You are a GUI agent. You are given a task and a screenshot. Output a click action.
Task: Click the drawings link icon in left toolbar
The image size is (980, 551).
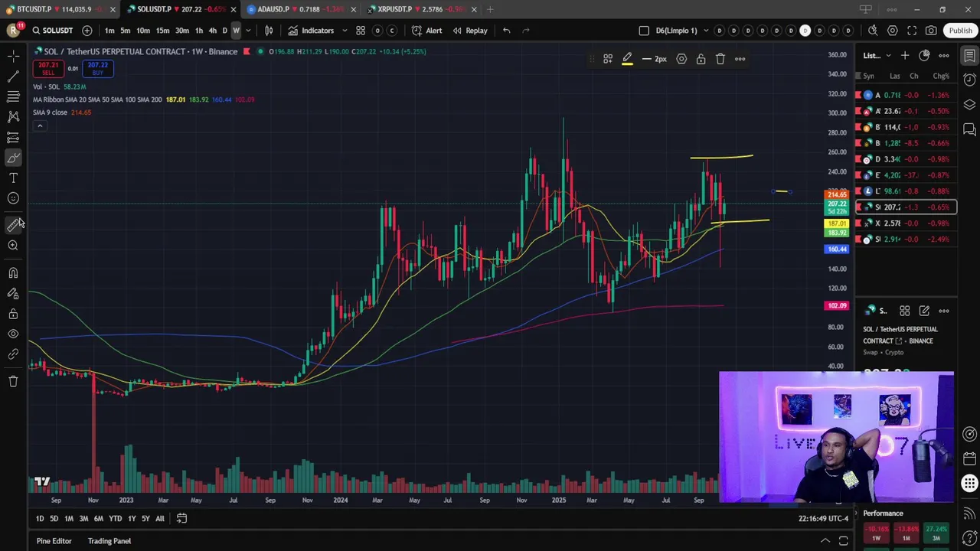pyautogui.click(x=13, y=354)
